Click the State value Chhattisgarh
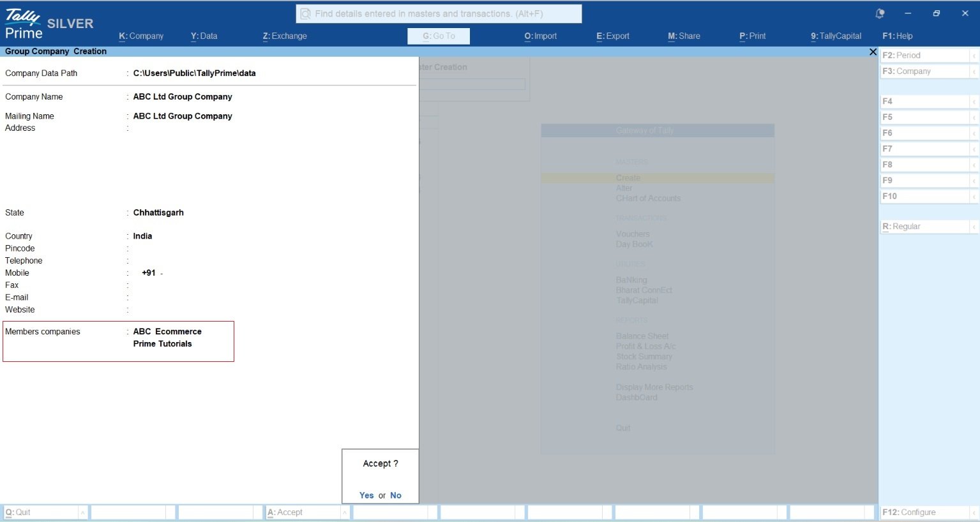Screen dimensions: 980x522 (158, 213)
